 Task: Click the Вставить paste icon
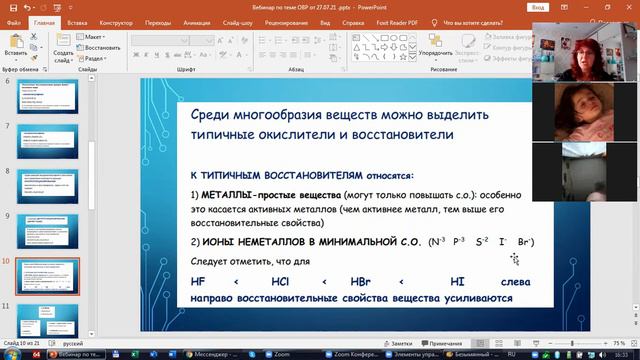point(16,42)
